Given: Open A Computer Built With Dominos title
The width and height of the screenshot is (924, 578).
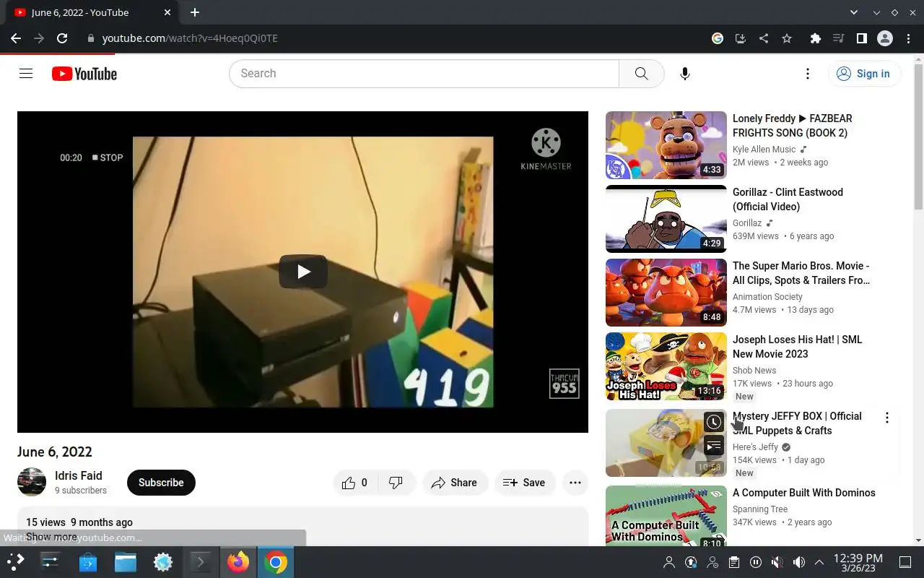Looking at the screenshot, I should click(x=804, y=493).
